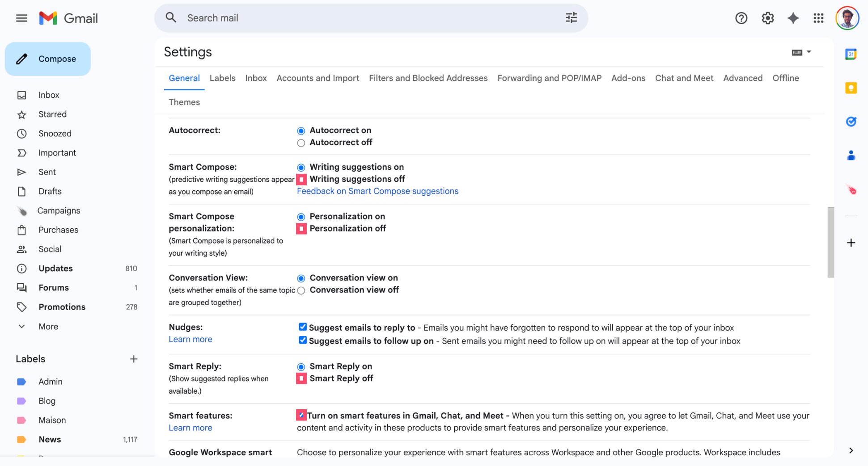868x466 pixels.
Task: Open input tools keyboard dropdown
Action: 801,52
